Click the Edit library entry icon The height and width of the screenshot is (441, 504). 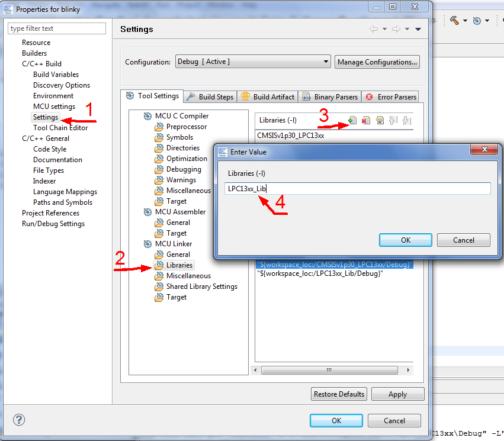380,121
